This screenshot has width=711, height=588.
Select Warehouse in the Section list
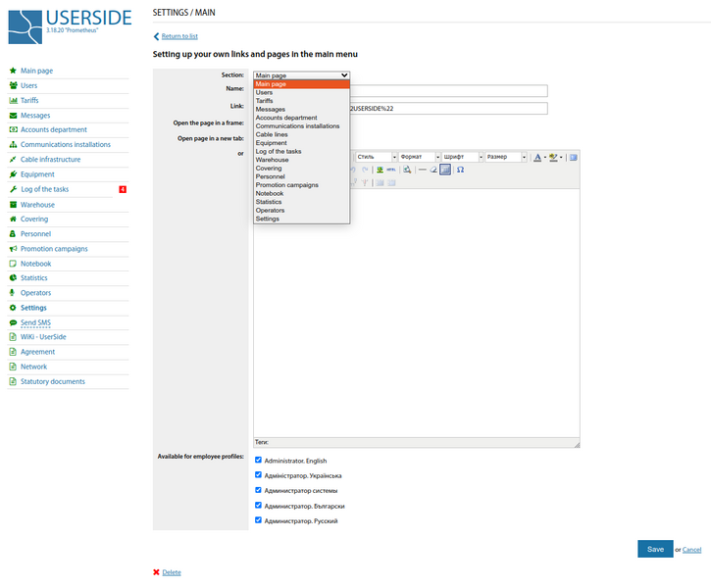tap(273, 160)
